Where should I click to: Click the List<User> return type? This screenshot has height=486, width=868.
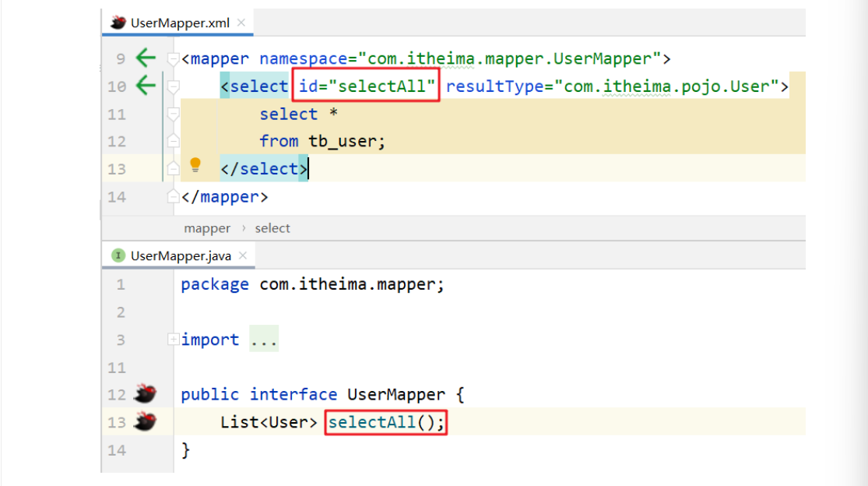click(x=269, y=422)
